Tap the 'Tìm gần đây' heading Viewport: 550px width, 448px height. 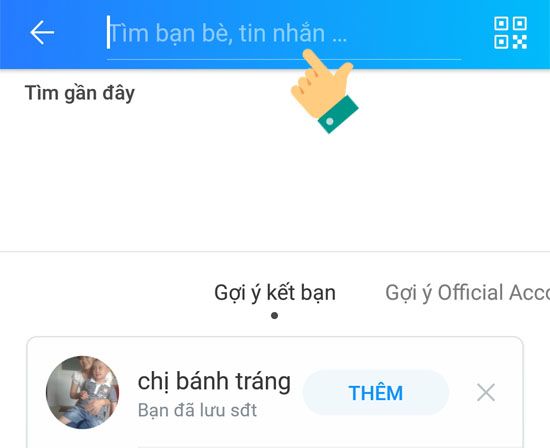pos(80,93)
